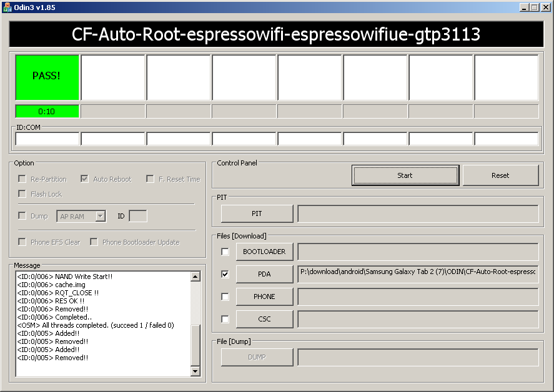Click the message log scroll down arrow
Viewport: 554px width, 392px height.
pos(195,371)
